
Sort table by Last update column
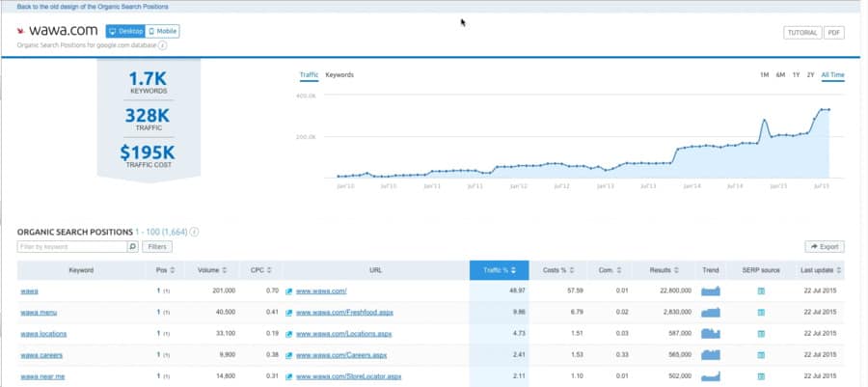[822, 270]
